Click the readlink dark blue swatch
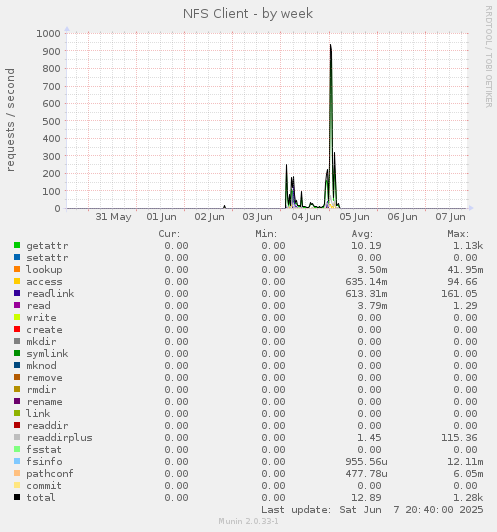Screen dimensions: 497x532 point(17,293)
